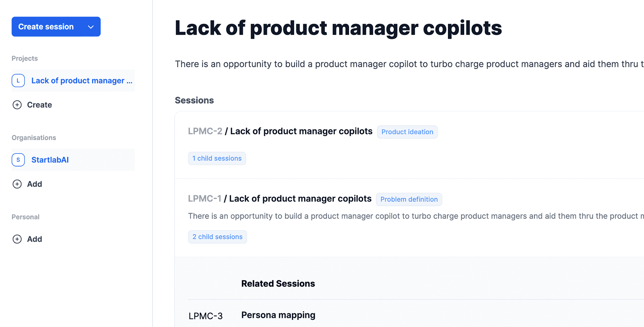Viewport: 644px width, 327px height.
Task: Open the Persona mapping related session
Action: [x=278, y=315]
